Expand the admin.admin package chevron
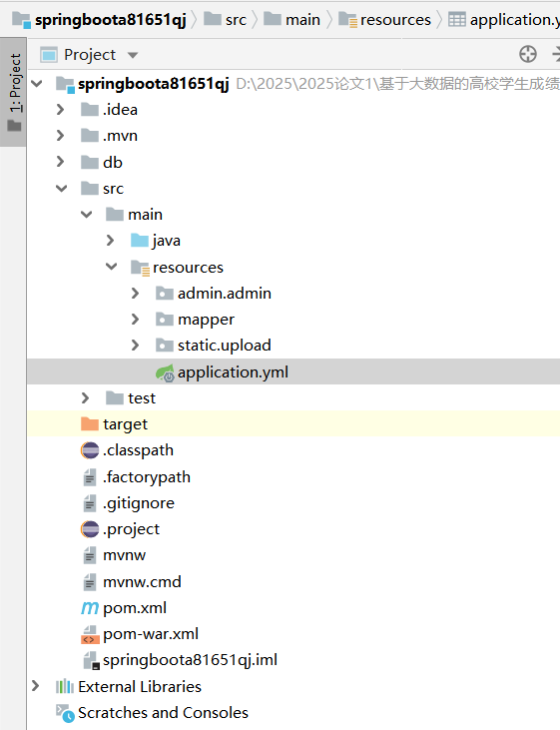The height and width of the screenshot is (730, 560). point(136,293)
